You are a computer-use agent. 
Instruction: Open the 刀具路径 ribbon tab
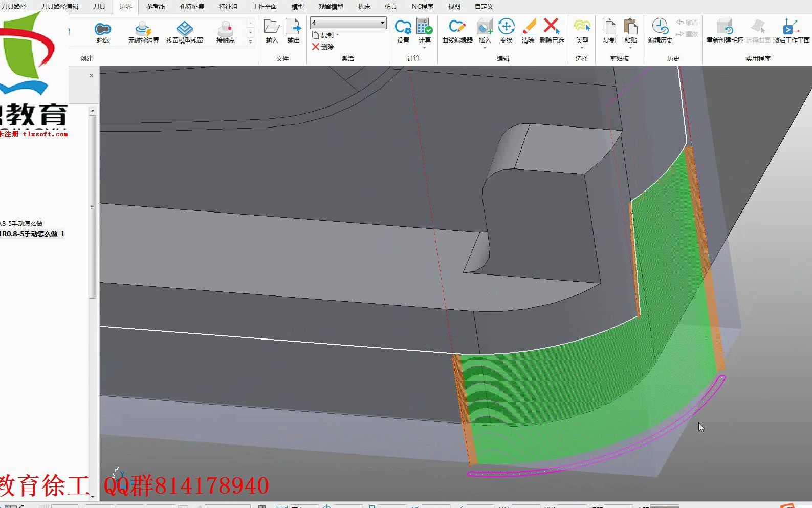(x=13, y=7)
